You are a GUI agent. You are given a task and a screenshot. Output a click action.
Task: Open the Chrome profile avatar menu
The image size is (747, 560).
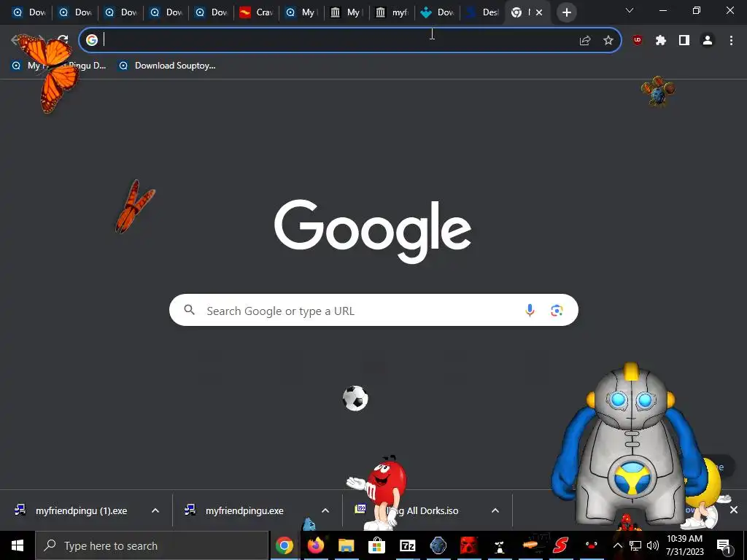tap(708, 41)
